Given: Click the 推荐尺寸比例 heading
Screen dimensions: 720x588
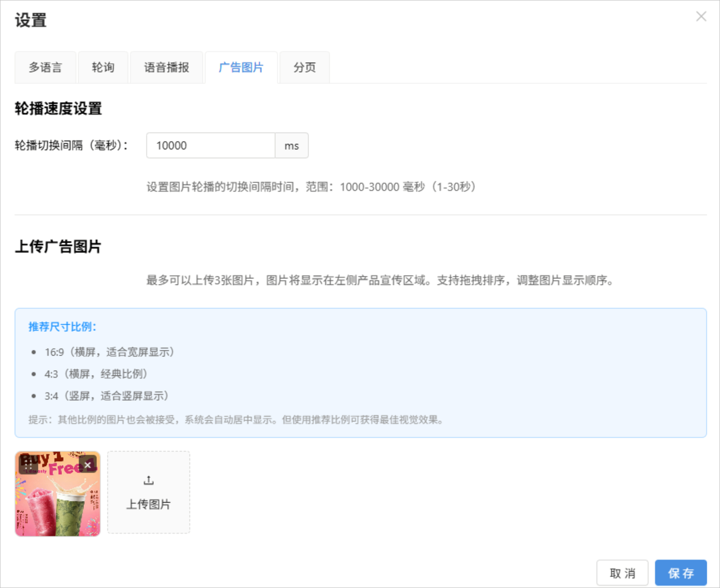Looking at the screenshot, I should click(62, 326).
